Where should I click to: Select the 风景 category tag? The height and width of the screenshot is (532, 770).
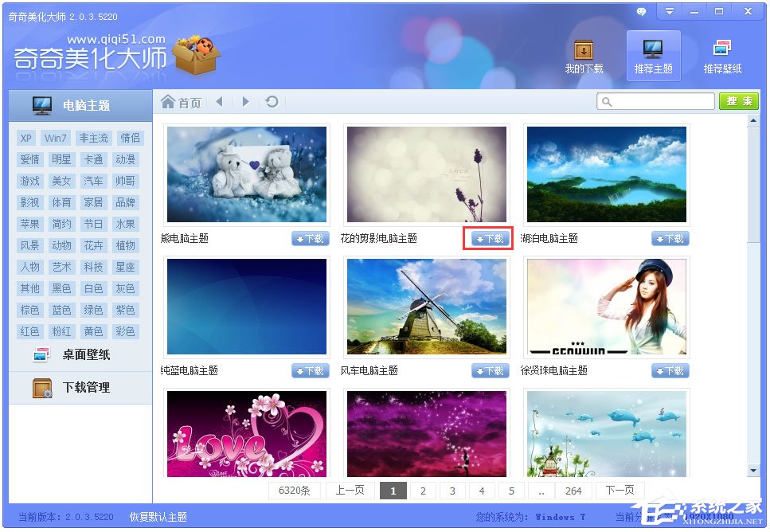coord(29,245)
